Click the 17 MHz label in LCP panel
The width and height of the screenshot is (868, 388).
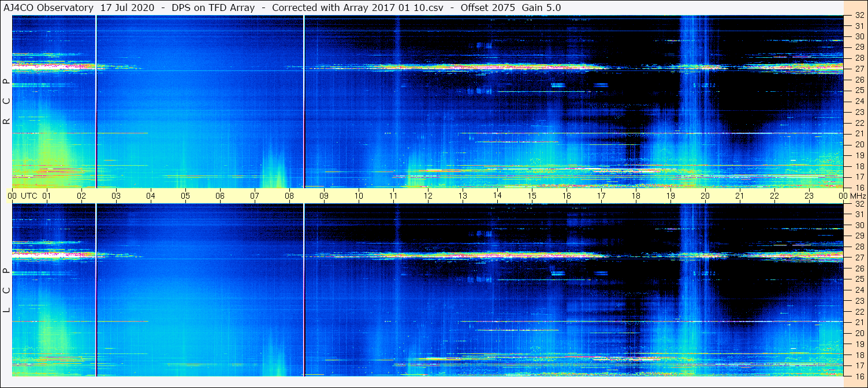859,365
